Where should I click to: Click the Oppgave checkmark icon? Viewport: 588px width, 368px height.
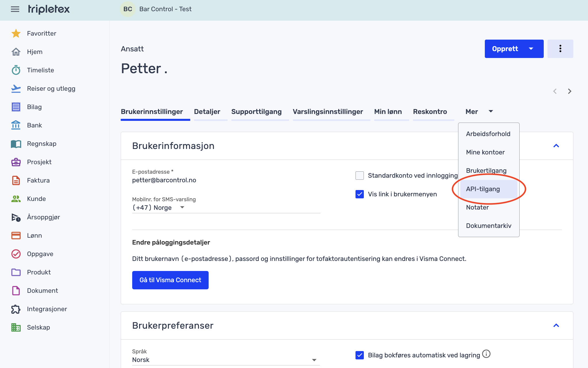pos(16,254)
